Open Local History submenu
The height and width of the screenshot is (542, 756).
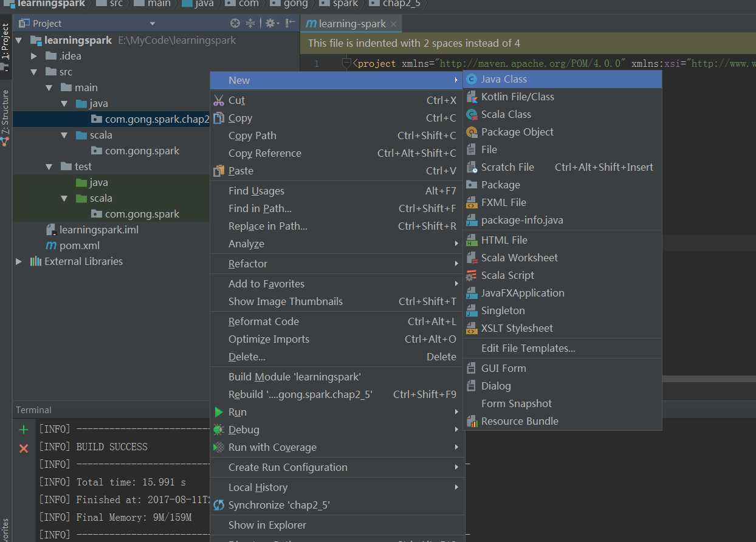click(x=337, y=487)
